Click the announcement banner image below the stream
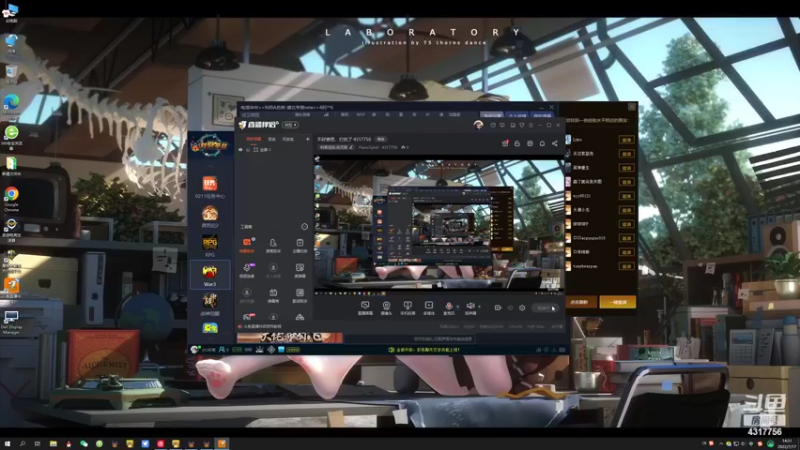Image resolution: width=800 pixels, height=450 pixels. tap(290, 338)
